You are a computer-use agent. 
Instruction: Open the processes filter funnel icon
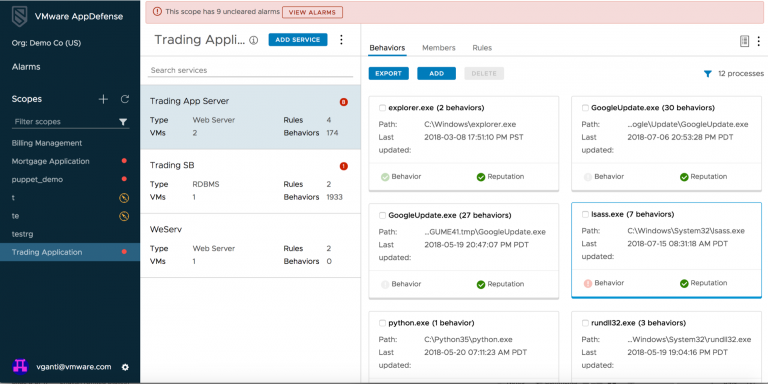pyautogui.click(x=707, y=74)
